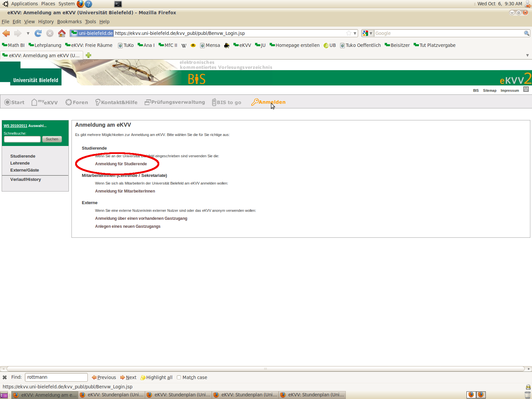The width and height of the screenshot is (532, 399).
Task: Open a new tab with the plus icon
Action: [88, 55]
